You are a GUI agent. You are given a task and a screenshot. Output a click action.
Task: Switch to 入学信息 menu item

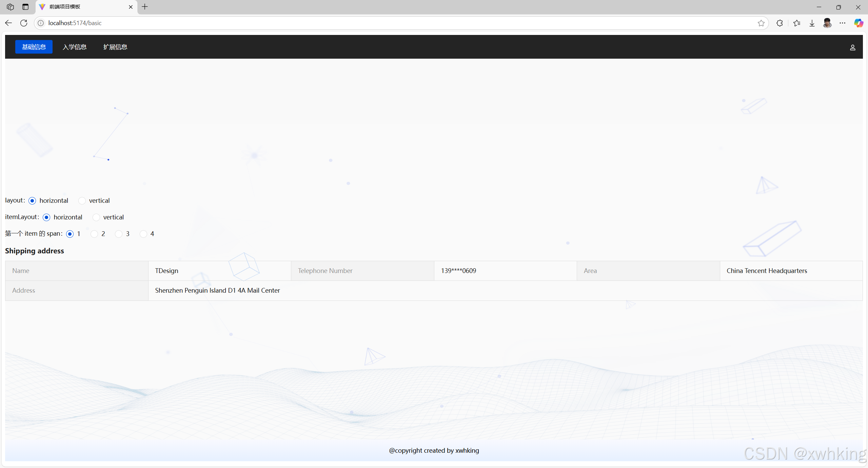(75, 47)
